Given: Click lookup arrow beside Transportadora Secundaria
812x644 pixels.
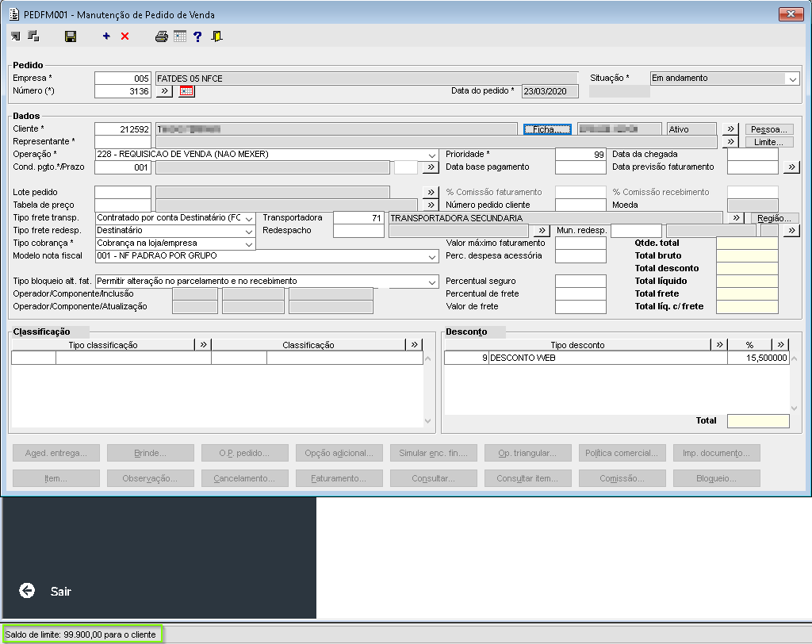Looking at the screenshot, I should pyautogui.click(x=737, y=218).
